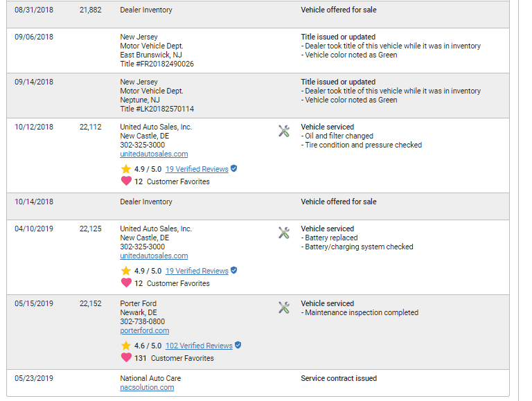Viewport: 532px width, 401px height.
Task: Open the 102 Verified Reviews link
Action: coord(199,346)
